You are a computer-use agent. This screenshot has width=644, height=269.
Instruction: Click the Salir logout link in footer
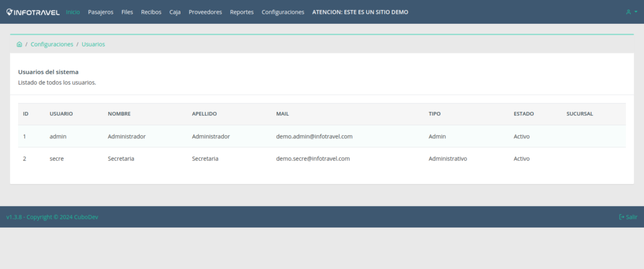pyautogui.click(x=628, y=217)
